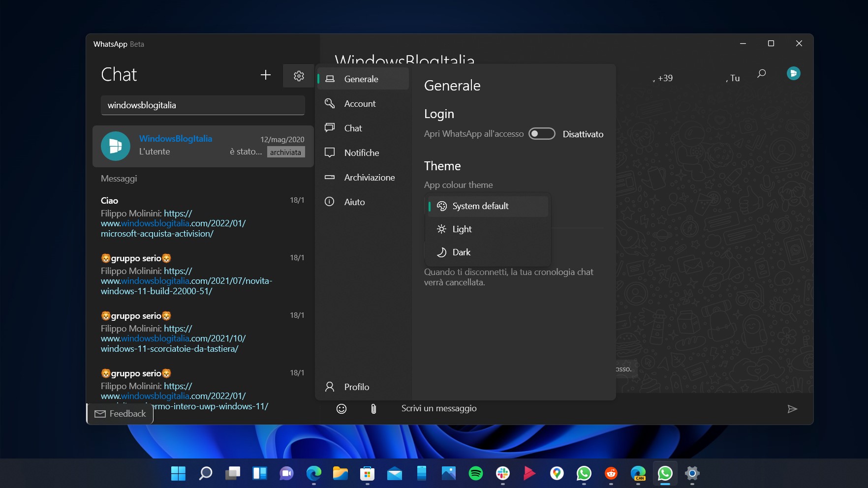The width and height of the screenshot is (868, 488).
Task: Click the Feedback button
Action: click(121, 414)
